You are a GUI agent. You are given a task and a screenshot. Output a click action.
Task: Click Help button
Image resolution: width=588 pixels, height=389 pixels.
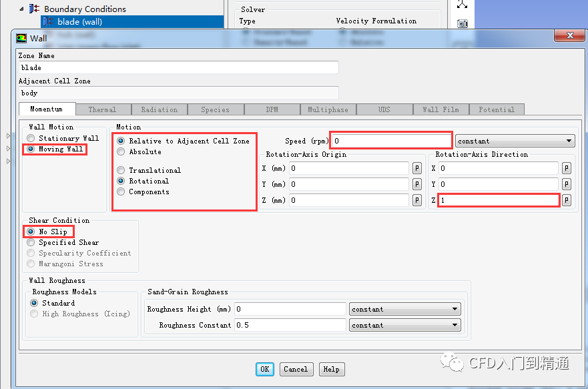pyautogui.click(x=332, y=369)
